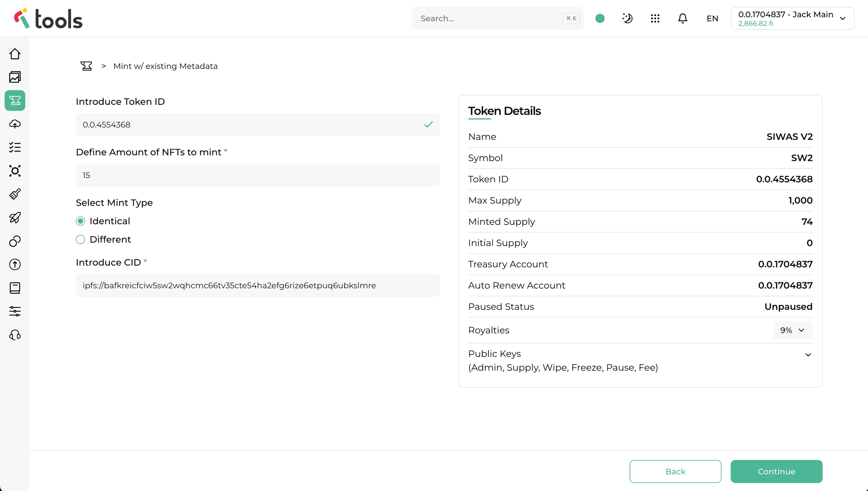Switch language via EN menu
This screenshot has width=868, height=491.
(x=712, y=18)
